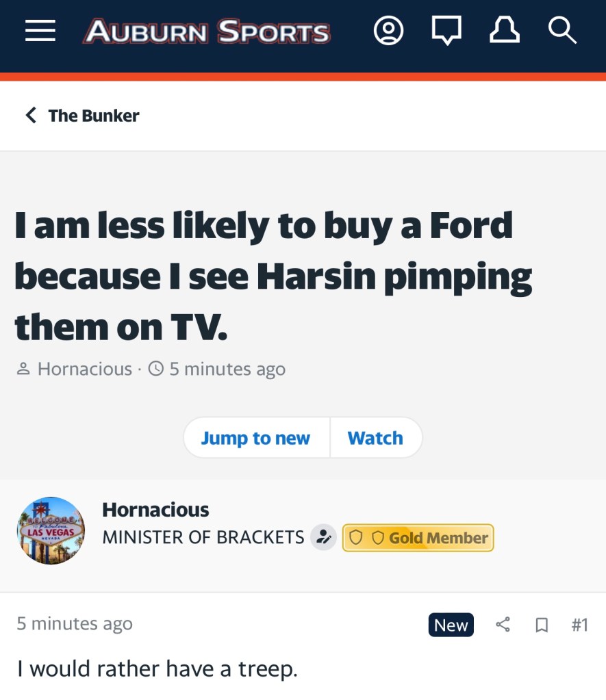Click the Gold Member badge
The width and height of the screenshot is (606, 700).
(418, 538)
